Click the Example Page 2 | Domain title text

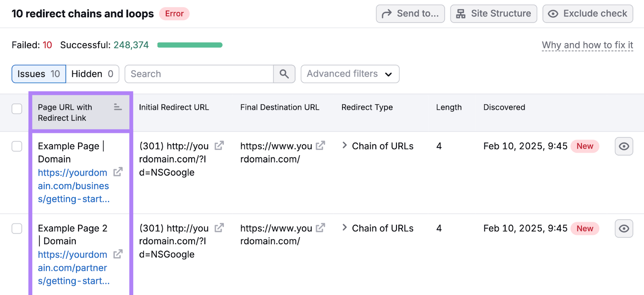pyautogui.click(x=73, y=235)
